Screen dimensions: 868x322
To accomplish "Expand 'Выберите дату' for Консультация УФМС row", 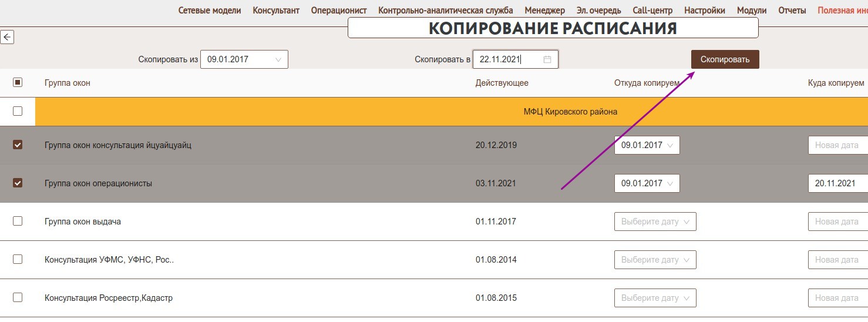I will pos(655,260).
